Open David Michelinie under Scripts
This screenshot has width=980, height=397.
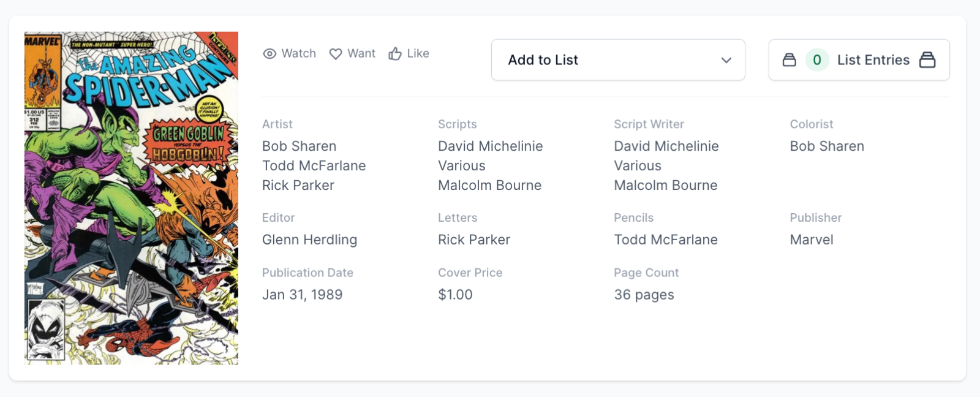coord(490,146)
